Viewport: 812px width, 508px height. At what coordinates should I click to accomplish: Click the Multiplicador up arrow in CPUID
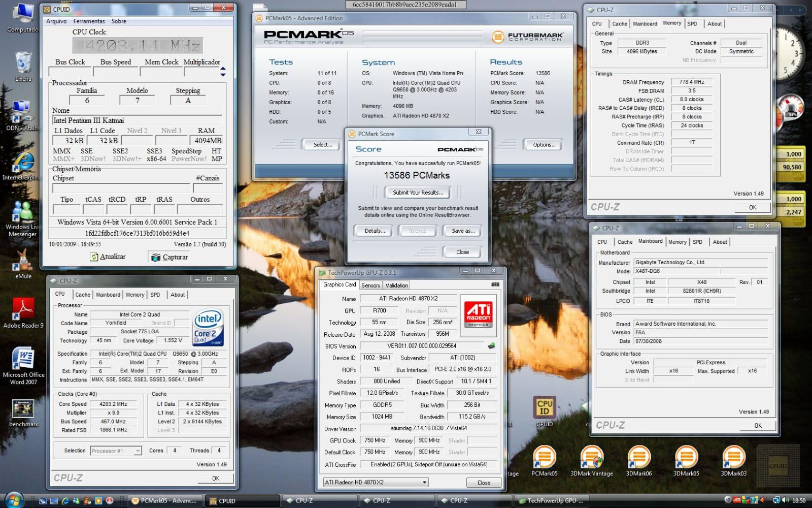click(x=223, y=69)
